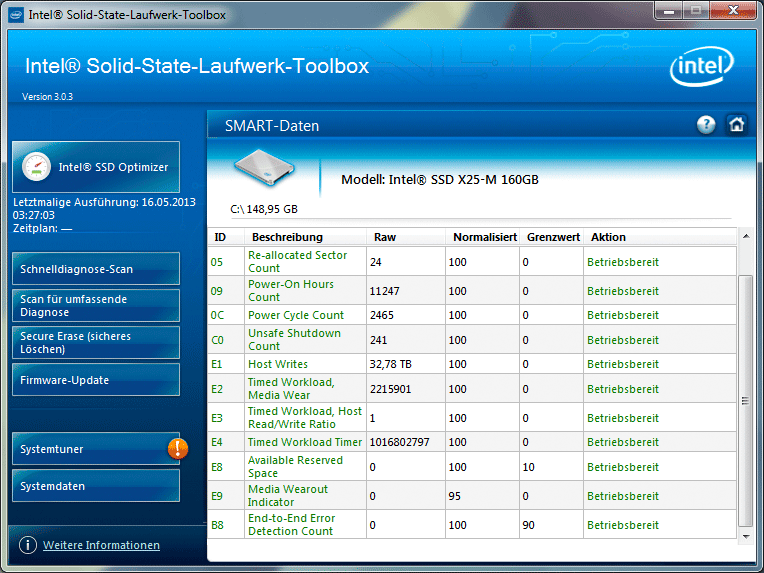Sort by Raw column header

[x=405, y=237]
